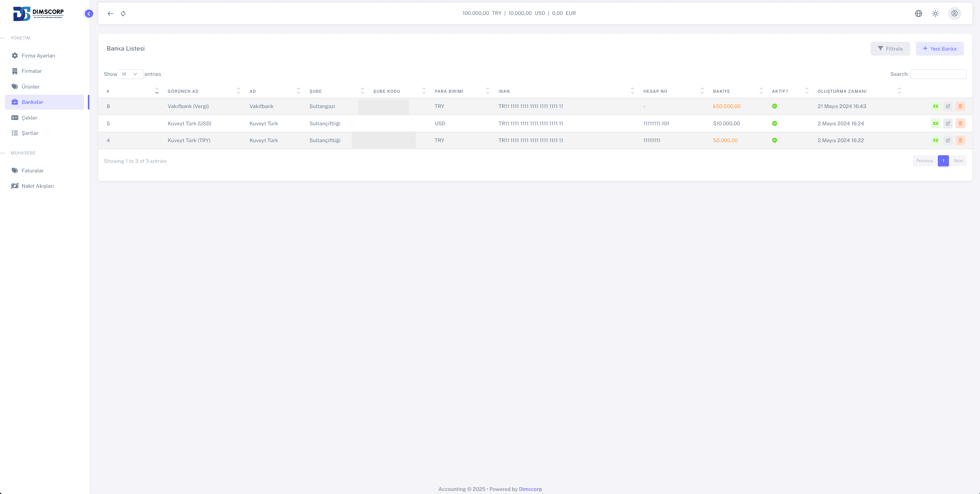The image size is (980, 494).
Task: Open the user profile avatar menu
Action: [954, 13]
